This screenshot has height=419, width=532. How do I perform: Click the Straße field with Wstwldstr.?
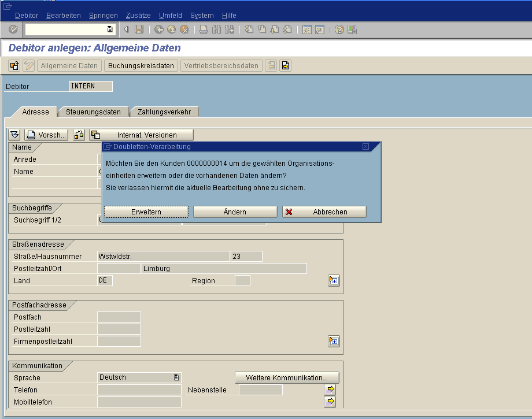[164, 256]
